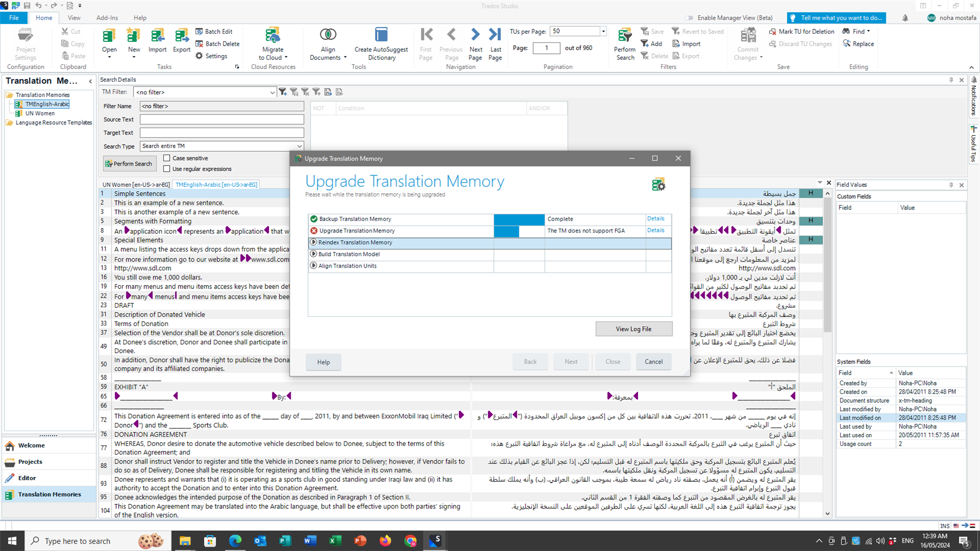The image size is (980, 551).
Task: Click the ribbon Perform Search filter icon
Action: click(x=624, y=36)
